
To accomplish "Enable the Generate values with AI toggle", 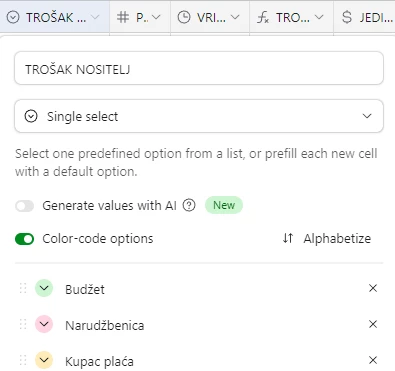I will 24,206.
